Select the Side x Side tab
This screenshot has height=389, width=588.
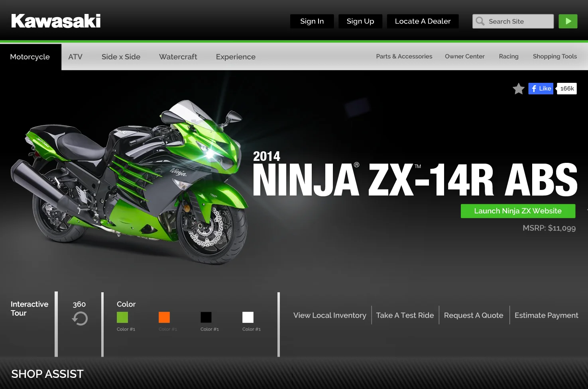pos(121,57)
